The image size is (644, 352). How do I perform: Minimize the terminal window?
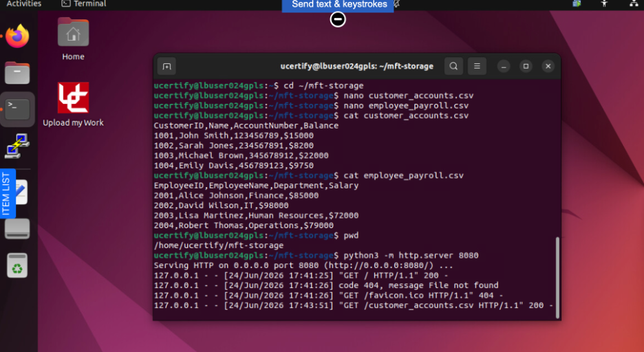tap(504, 67)
